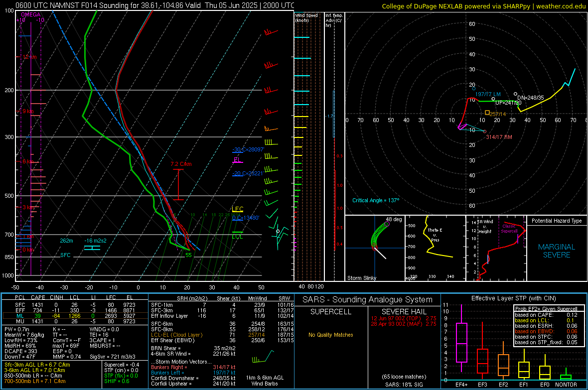Click the Supercell = -0.4 parameter
588x390 pixels.
click(122, 365)
